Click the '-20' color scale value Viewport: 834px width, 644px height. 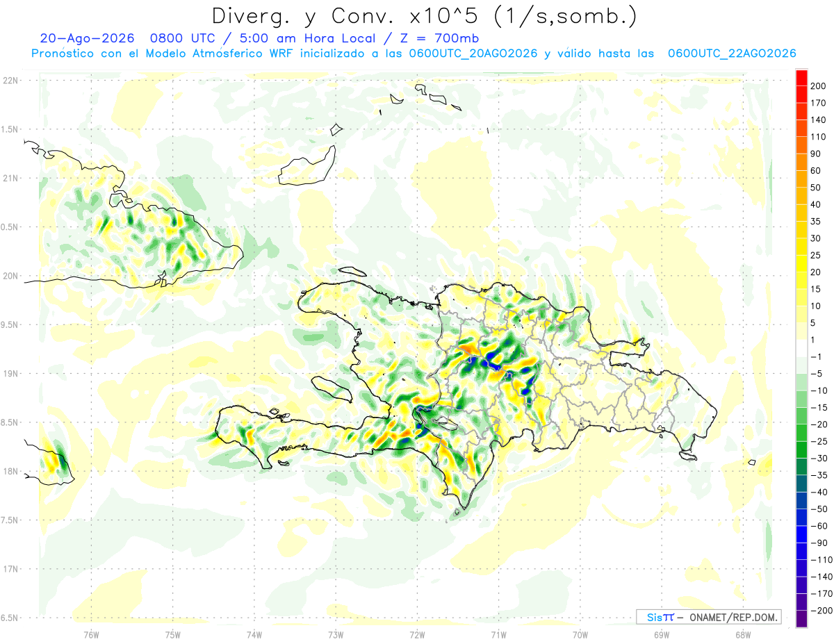tap(818, 424)
